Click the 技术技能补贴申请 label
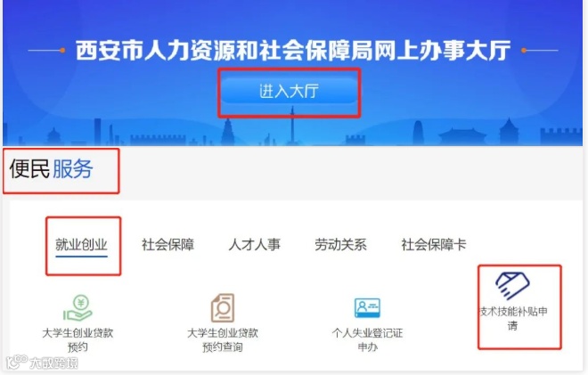588x375 pixels. pos(513,318)
